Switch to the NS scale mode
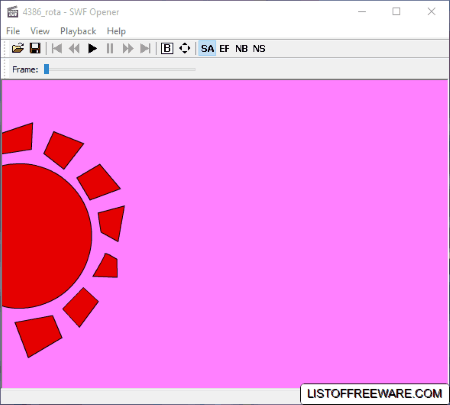Screen dimensions: 450x405 pyautogui.click(x=259, y=49)
